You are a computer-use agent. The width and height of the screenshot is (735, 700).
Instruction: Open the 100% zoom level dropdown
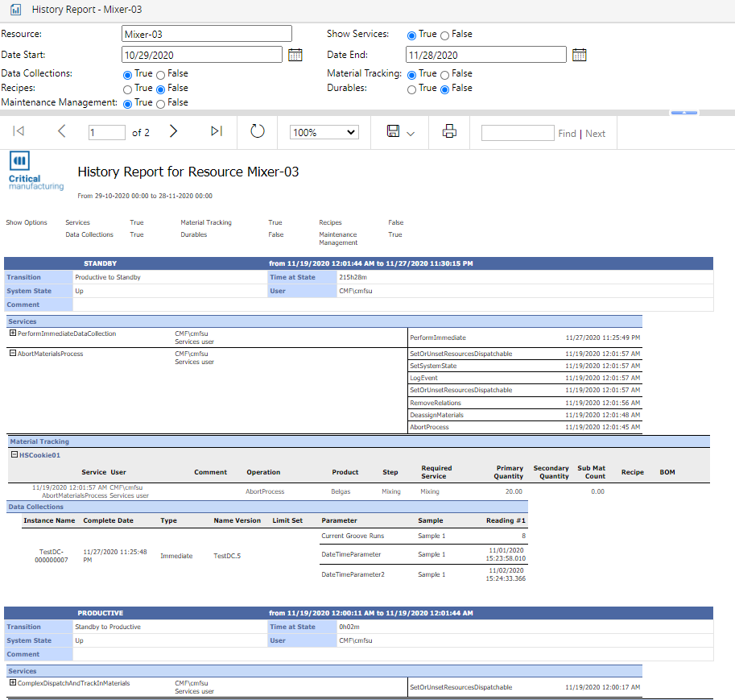click(324, 132)
